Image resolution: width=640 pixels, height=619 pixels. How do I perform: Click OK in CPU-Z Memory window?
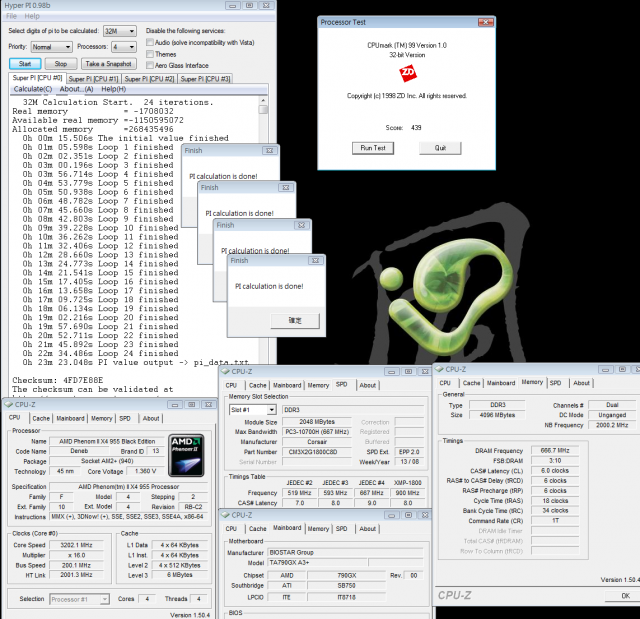pos(625,596)
